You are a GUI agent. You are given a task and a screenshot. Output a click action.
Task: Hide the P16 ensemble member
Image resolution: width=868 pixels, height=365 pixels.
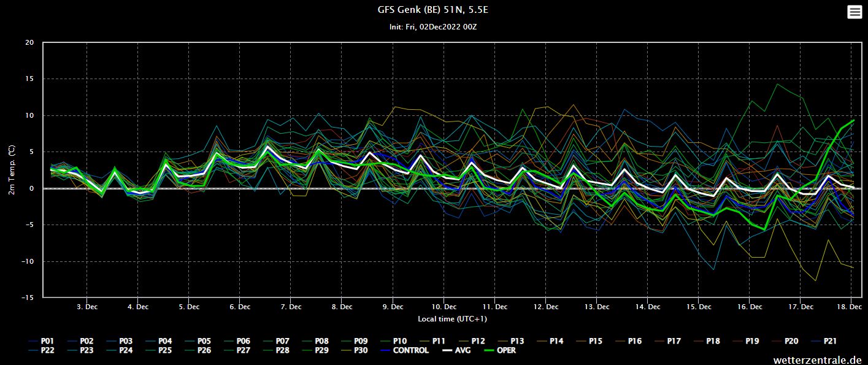pyautogui.click(x=629, y=341)
